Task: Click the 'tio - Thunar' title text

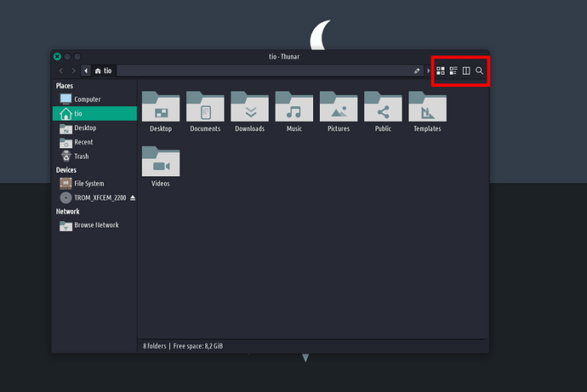Action: point(284,56)
